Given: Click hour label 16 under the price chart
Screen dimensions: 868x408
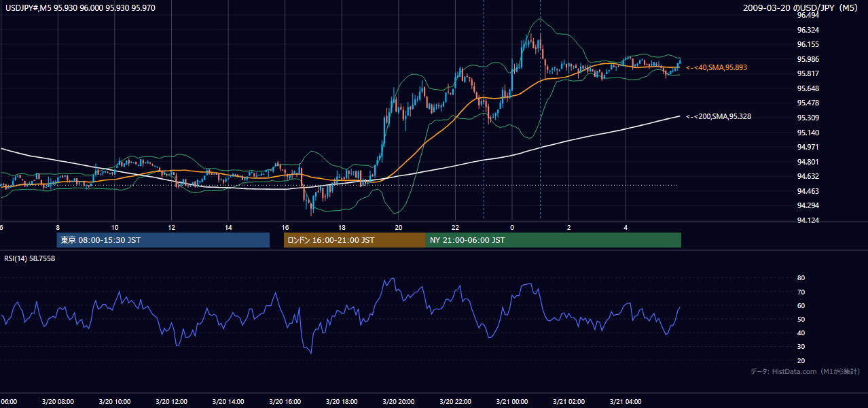Looking at the screenshot, I should click(285, 227).
